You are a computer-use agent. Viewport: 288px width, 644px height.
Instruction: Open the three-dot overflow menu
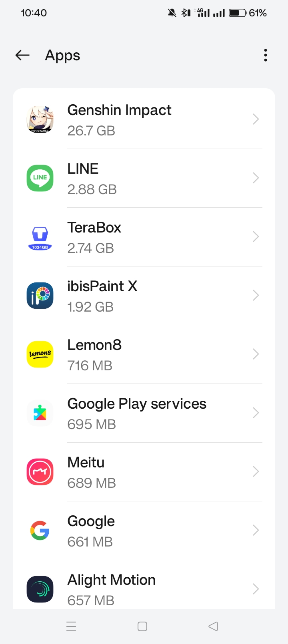tap(265, 55)
